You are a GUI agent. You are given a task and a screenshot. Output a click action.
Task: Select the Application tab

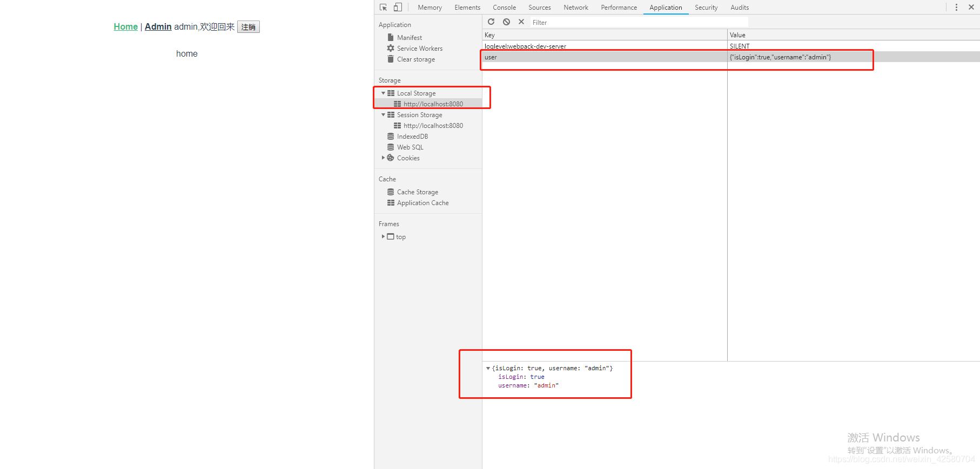click(666, 8)
